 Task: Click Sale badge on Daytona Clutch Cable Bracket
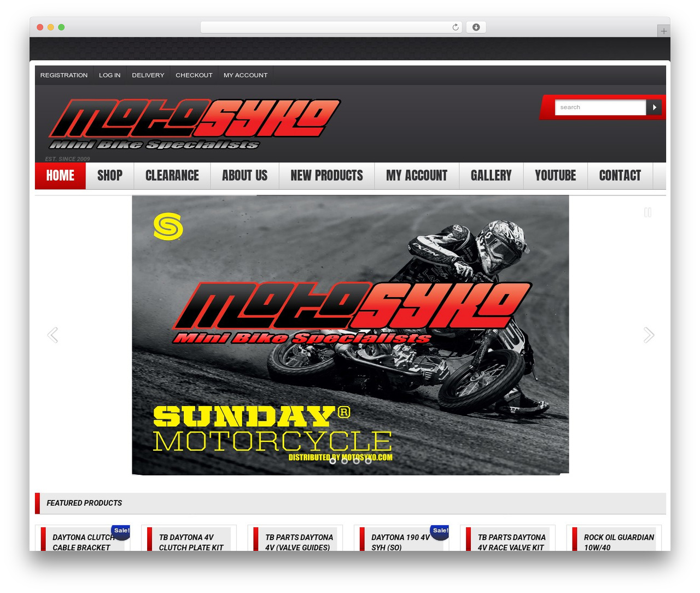[x=121, y=531]
